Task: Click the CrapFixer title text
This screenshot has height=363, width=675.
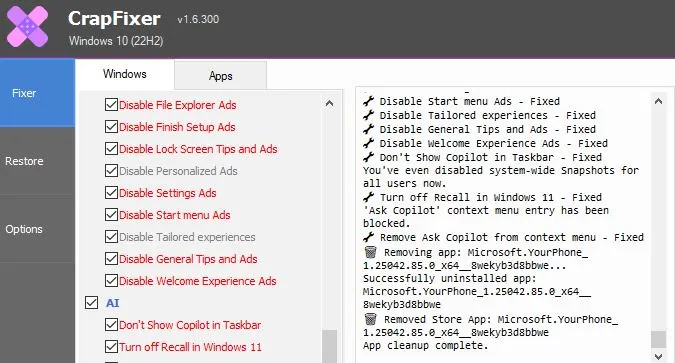Action: click(114, 19)
